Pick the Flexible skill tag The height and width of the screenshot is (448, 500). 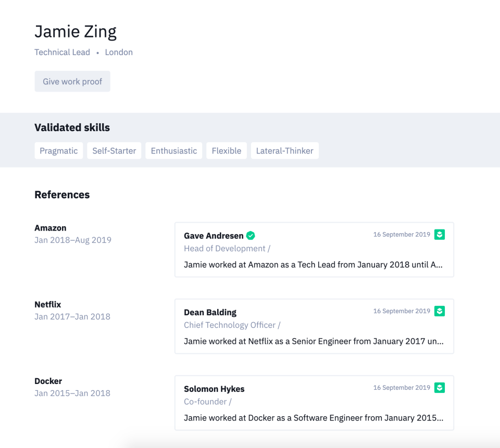tap(227, 151)
